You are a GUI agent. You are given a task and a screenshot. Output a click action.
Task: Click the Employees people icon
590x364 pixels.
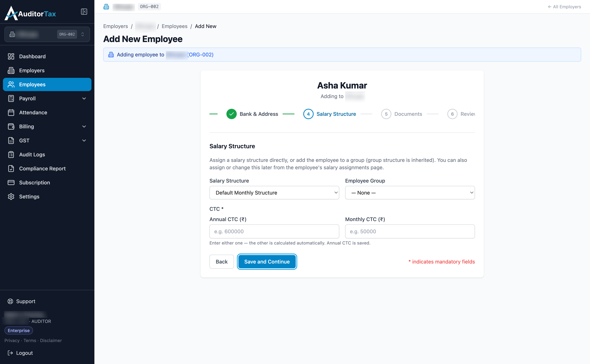coord(11,84)
